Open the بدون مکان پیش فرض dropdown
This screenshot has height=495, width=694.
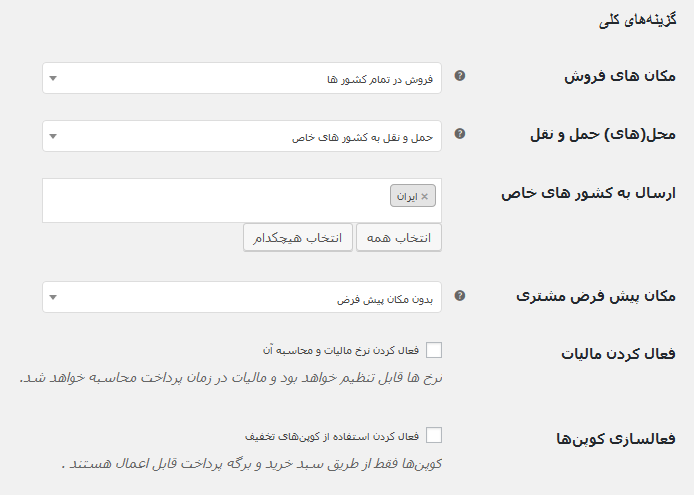coord(242,297)
